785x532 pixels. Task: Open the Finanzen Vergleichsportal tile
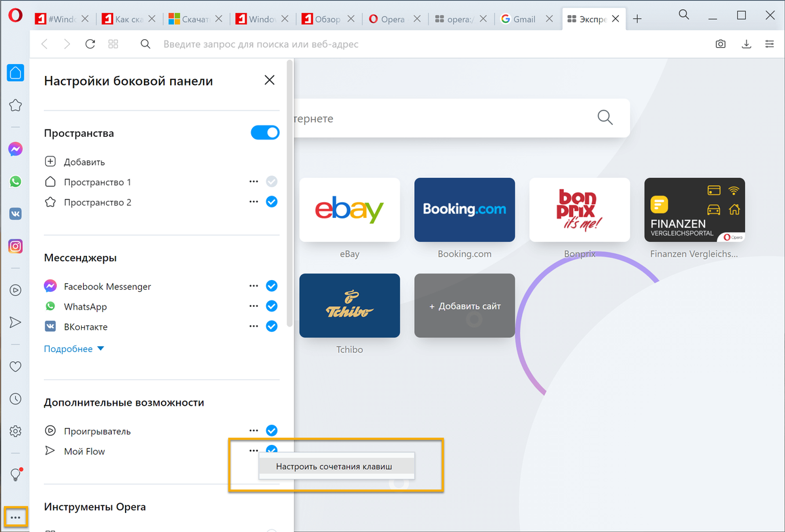coord(695,210)
